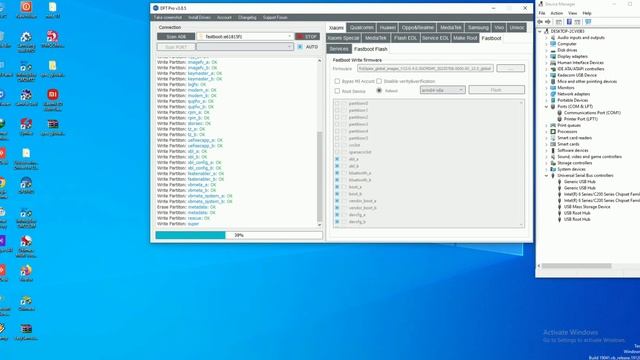Enable Bypass Mi Account checkbox
Image resolution: width=640 pixels, height=360 pixels.
337,81
